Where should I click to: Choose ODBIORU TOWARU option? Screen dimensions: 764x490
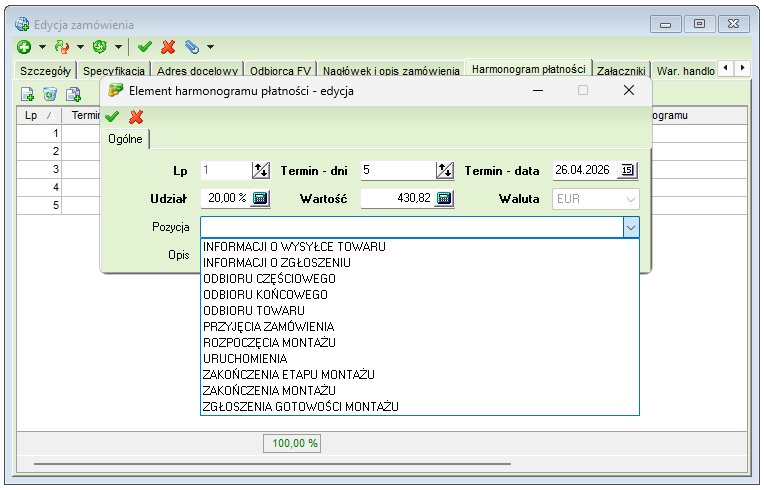[420, 311]
